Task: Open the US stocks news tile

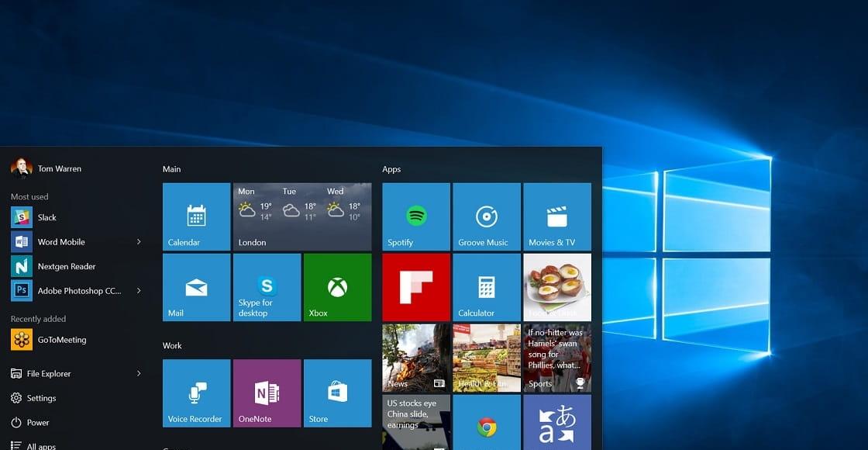Action: 416,422
